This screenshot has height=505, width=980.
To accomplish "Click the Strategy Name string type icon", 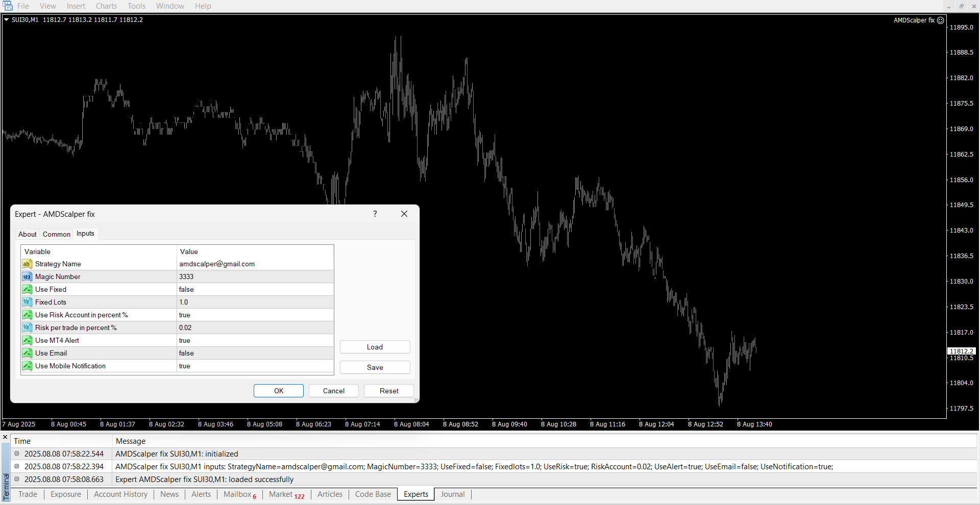I will [27, 264].
